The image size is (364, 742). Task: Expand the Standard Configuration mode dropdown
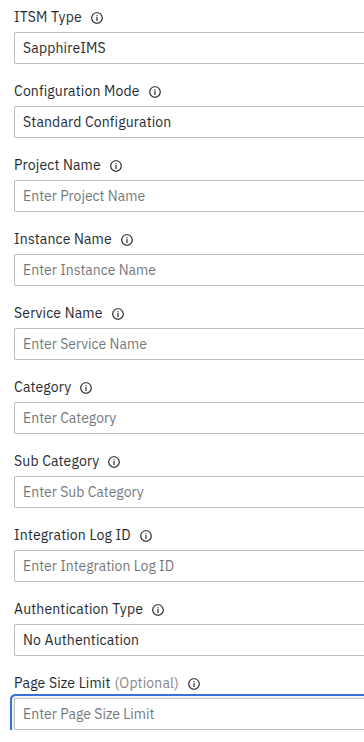pos(189,122)
